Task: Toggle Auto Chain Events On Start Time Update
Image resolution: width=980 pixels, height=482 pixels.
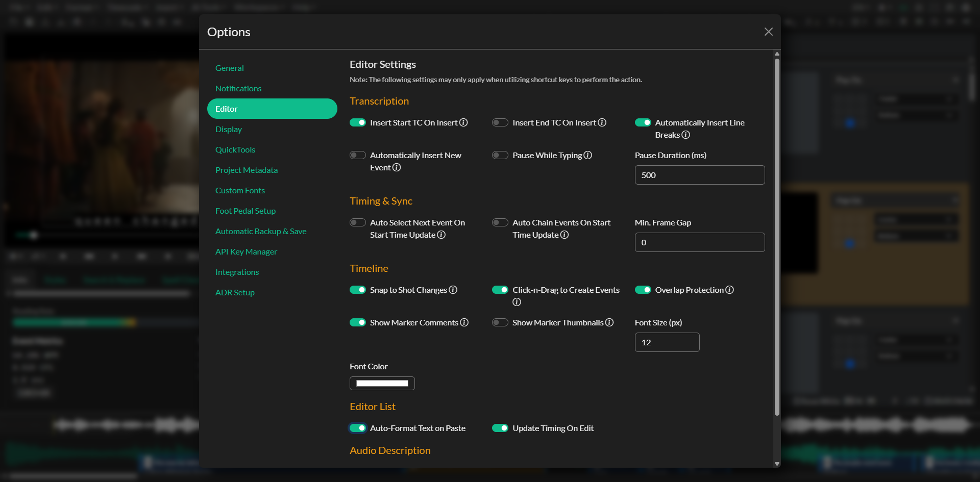Action: pyautogui.click(x=500, y=222)
